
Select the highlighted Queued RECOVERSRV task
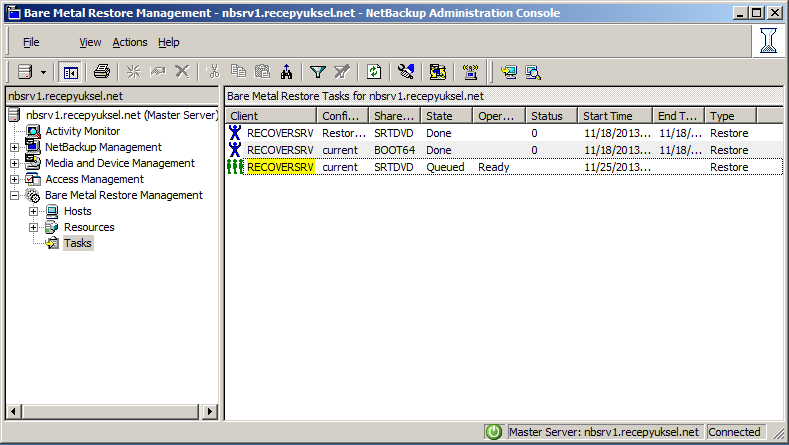click(x=504, y=167)
